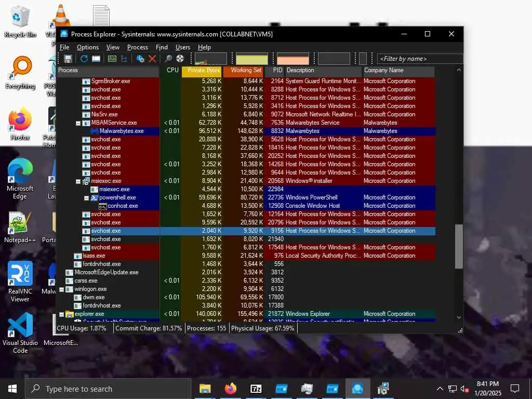Open the Notepad++ desktop shortcut
This screenshot has height=399, width=532.
coord(20,227)
